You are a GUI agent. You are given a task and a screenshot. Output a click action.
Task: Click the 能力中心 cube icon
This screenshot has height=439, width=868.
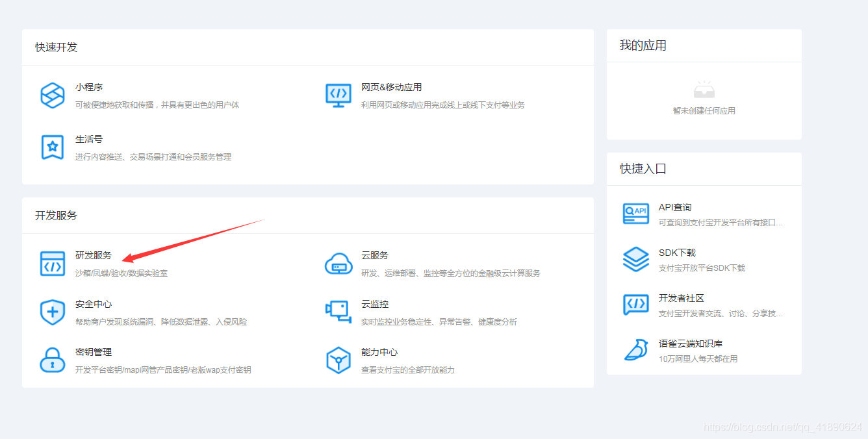point(338,360)
